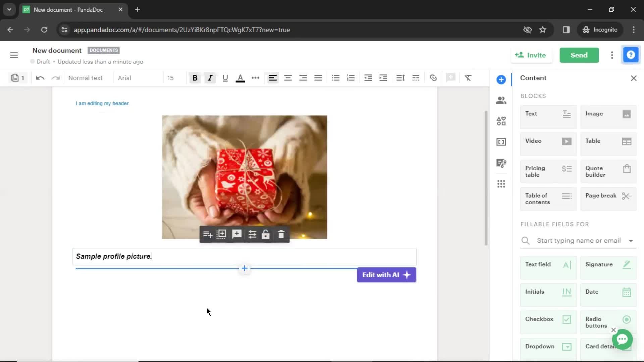
Task: Expand the Normal text style dropdown
Action: 86,78
